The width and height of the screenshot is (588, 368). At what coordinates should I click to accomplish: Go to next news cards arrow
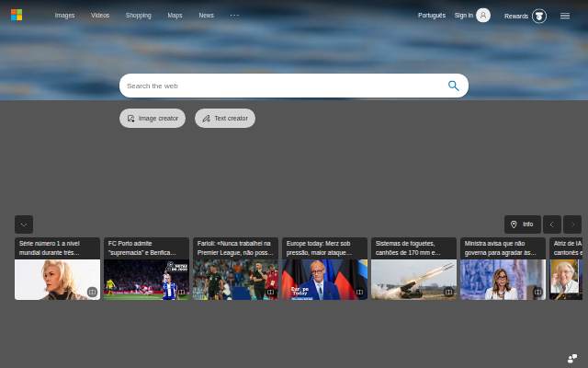[x=572, y=224]
